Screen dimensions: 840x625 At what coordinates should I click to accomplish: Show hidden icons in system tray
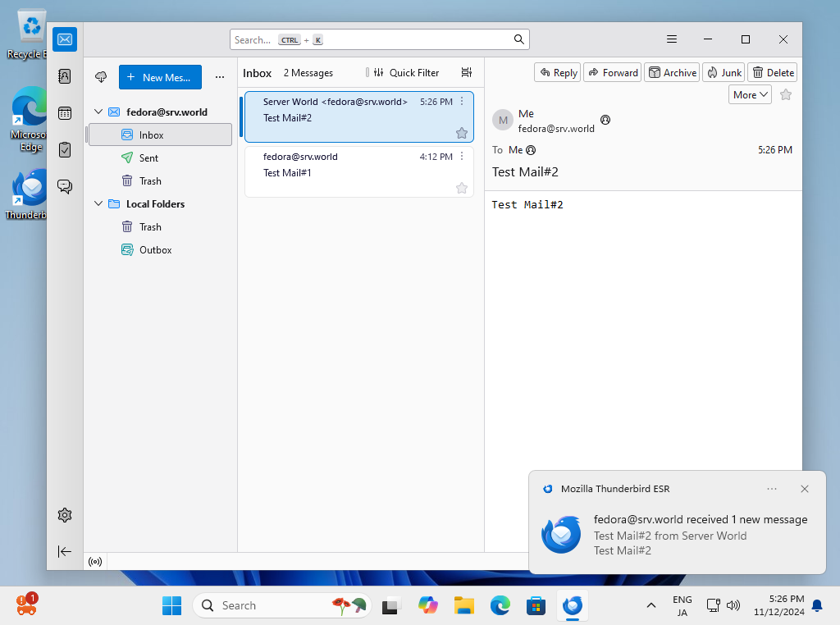651,605
